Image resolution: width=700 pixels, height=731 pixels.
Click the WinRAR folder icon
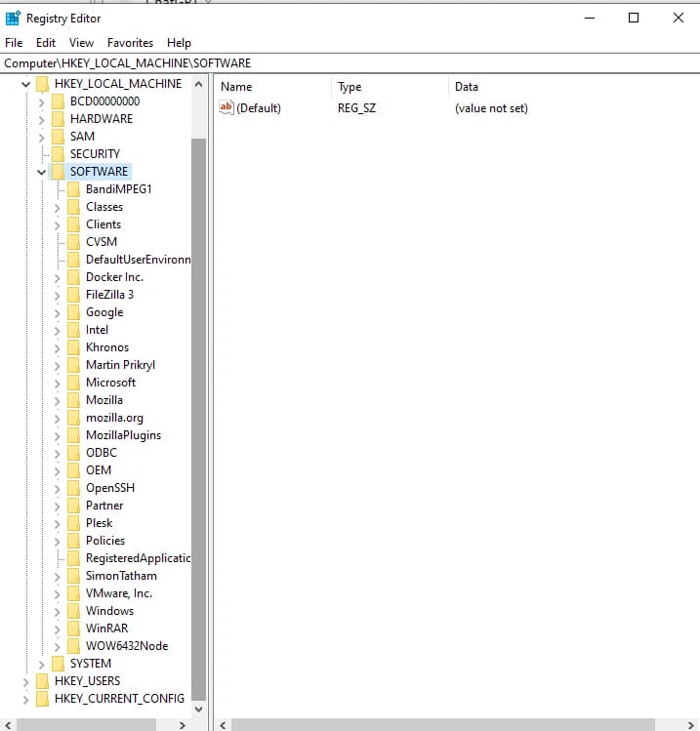click(x=73, y=629)
